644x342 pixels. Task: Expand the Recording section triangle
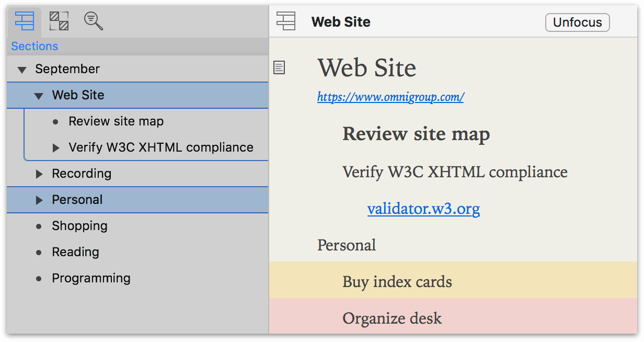coord(39,174)
